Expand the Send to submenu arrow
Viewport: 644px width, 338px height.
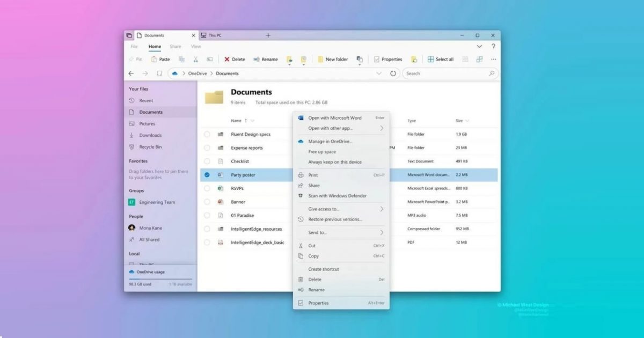382,233
